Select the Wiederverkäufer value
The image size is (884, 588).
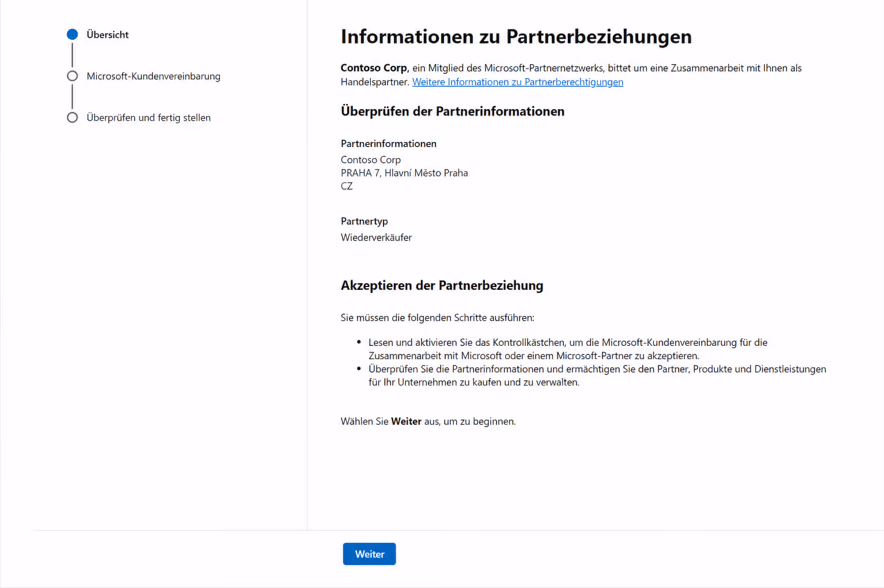click(x=376, y=237)
